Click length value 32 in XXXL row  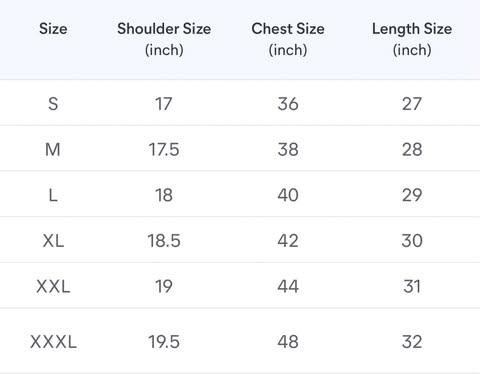[x=412, y=342]
